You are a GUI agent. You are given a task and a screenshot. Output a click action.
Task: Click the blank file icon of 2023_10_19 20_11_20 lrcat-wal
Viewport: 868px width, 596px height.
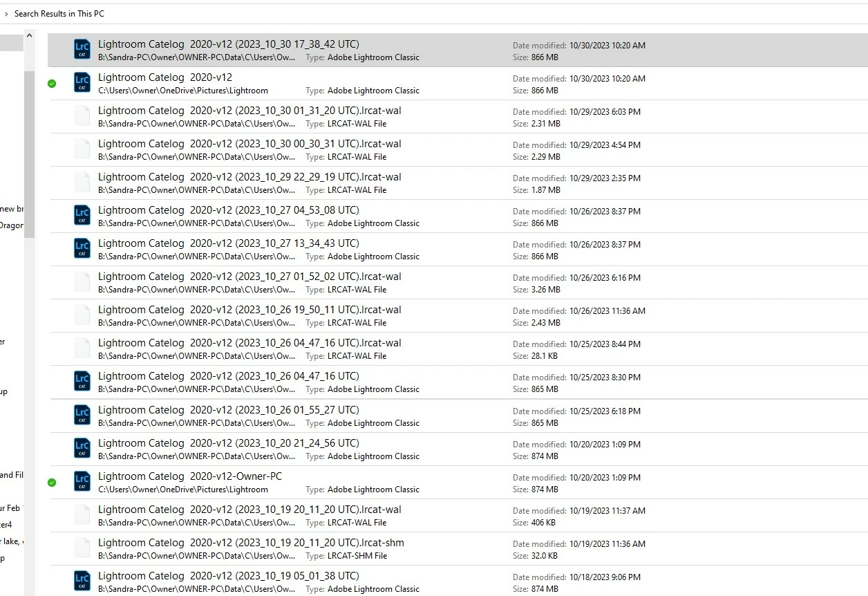point(82,515)
